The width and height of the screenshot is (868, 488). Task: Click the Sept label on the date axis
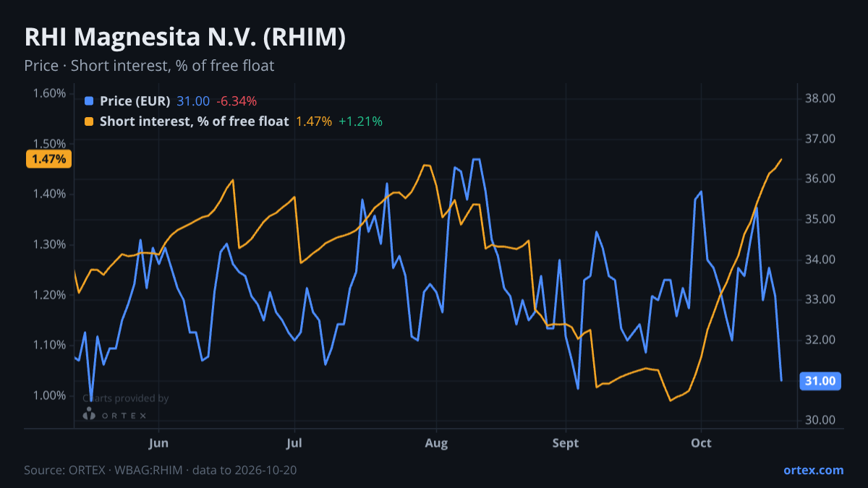click(566, 442)
